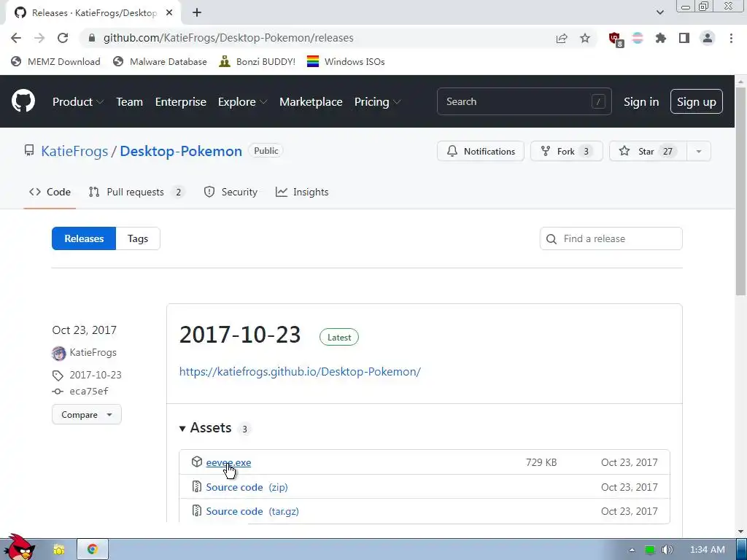Click the search magnifier in Find a release
The image size is (747, 560).
click(551, 238)
